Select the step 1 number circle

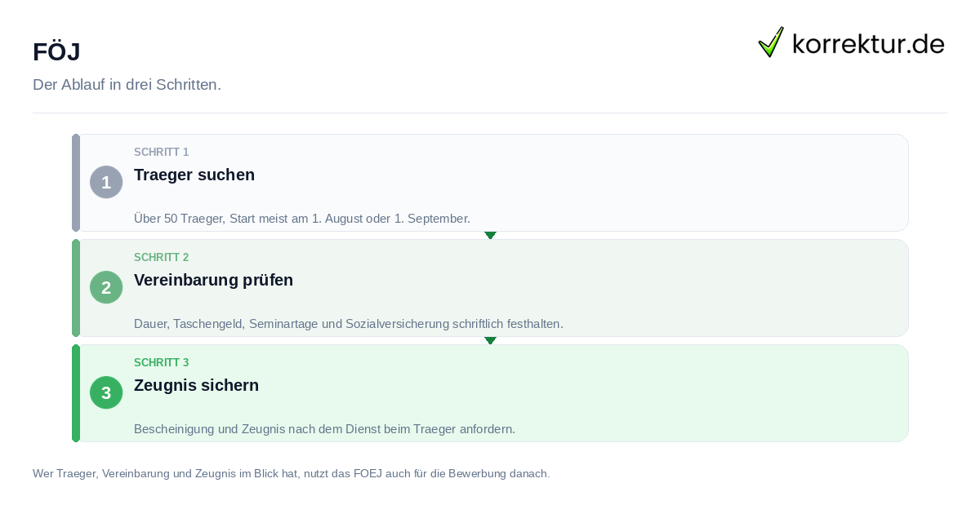coord(106,182)
